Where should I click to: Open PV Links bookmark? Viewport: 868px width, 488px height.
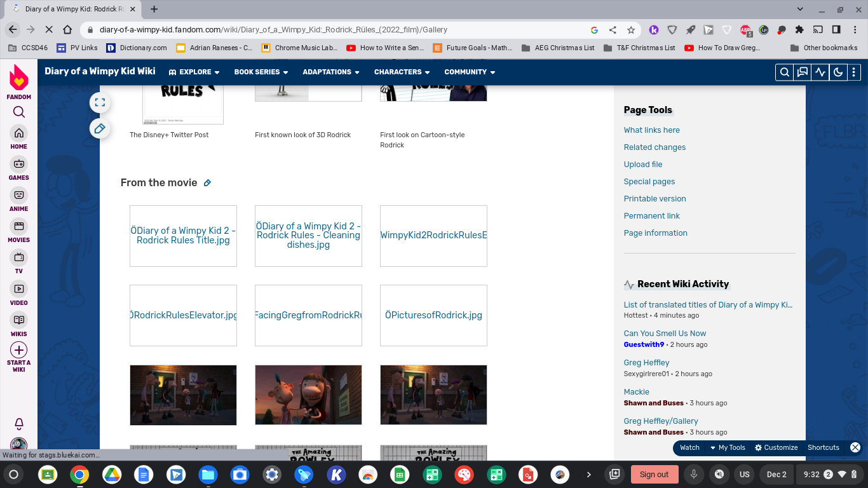pos(77,48)
